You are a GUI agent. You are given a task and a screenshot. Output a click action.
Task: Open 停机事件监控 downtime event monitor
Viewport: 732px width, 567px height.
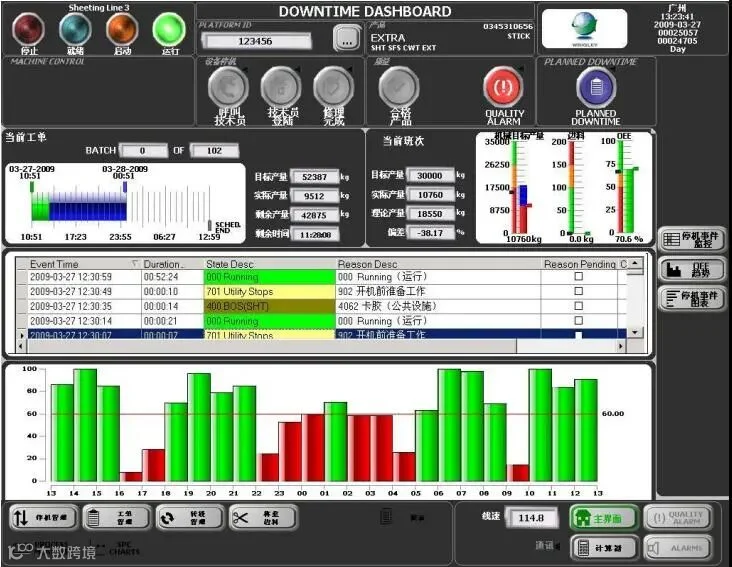691,239
